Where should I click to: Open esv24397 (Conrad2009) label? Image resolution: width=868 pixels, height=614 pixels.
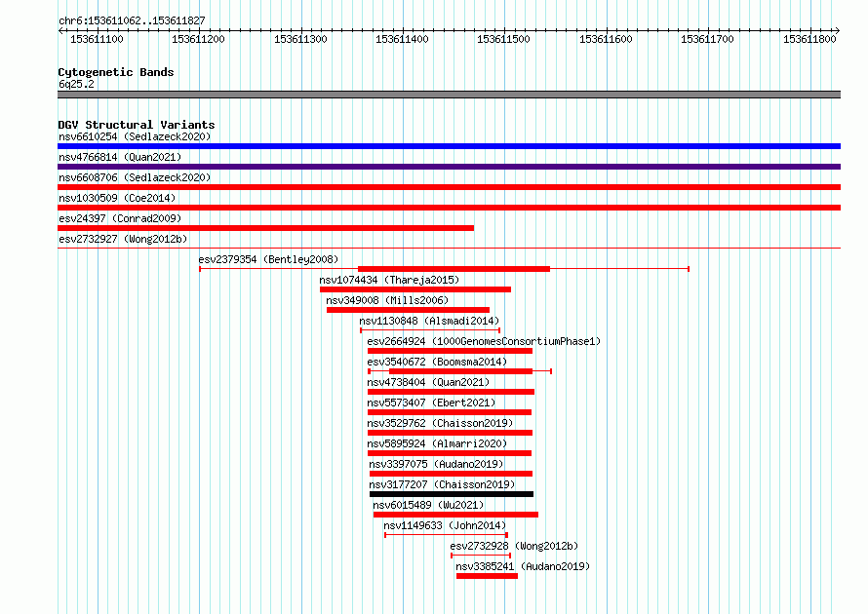tap(120, 218)
